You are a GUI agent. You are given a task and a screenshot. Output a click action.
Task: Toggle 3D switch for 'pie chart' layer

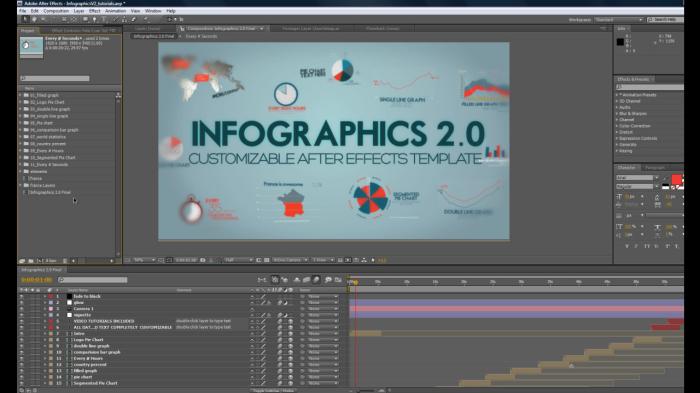point(290,377)
